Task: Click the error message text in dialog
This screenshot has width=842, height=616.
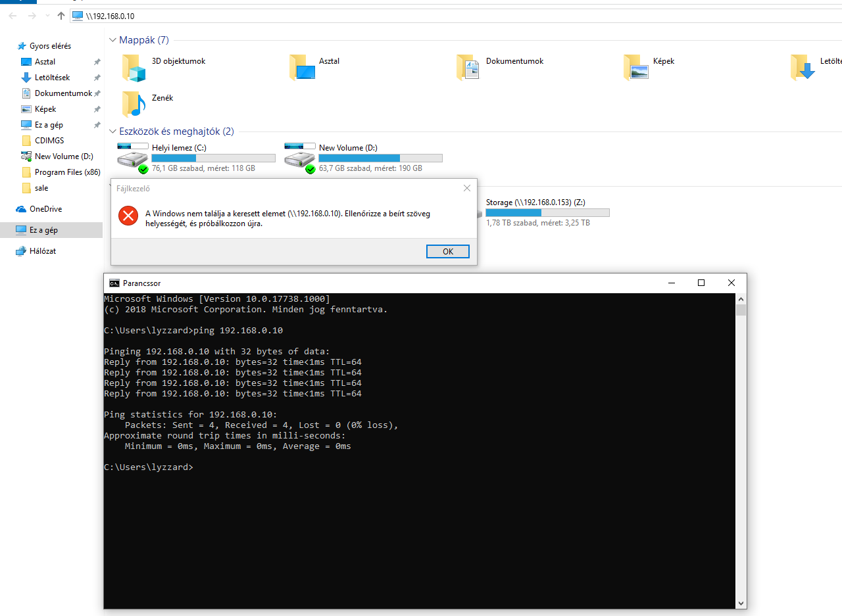Action: click(x=288, y=218)
